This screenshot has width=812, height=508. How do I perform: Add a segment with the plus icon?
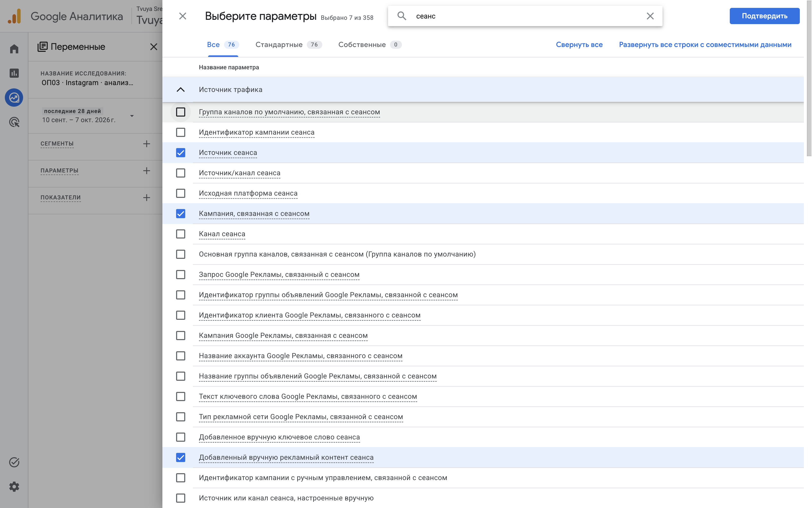coord(146,144)
